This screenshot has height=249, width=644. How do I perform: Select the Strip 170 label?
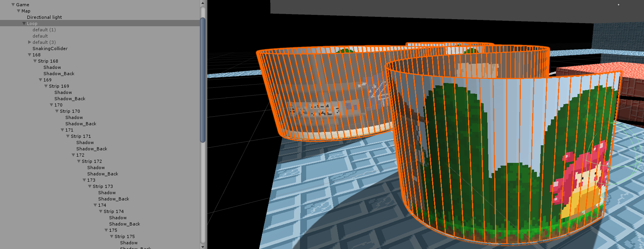[70, 111]
